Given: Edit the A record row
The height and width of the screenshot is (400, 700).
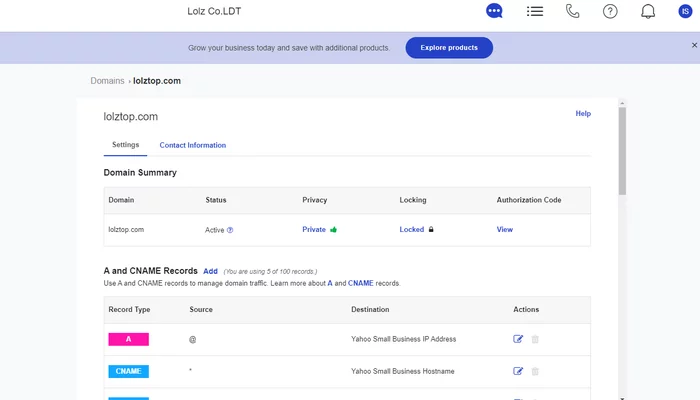Looking at the screenshot, I should pyautogui.click(x=518, y=339).
